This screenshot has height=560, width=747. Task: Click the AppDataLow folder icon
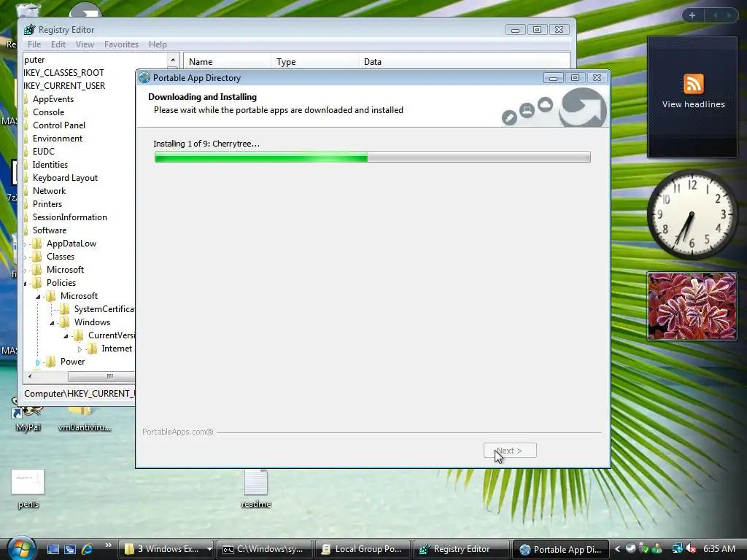coord(37,244)
